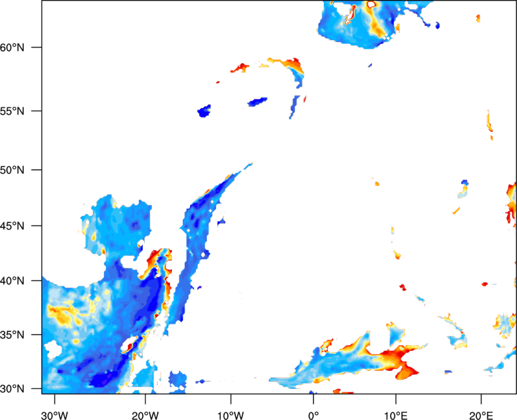Image resolution: width=517 pixels, height=420 pixels.
Task: Click the 55°N latitude label
Action: pyautogui.click(x=12, y=111)
